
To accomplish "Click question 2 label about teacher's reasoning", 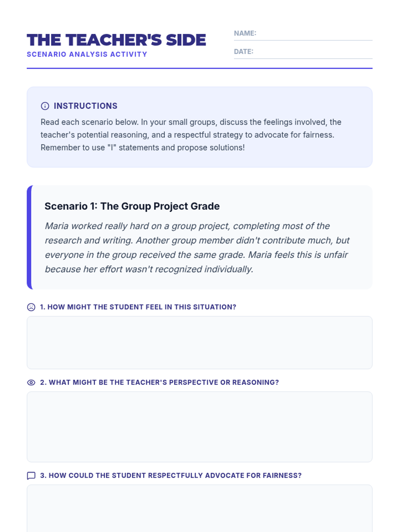I will pos(159,383).
